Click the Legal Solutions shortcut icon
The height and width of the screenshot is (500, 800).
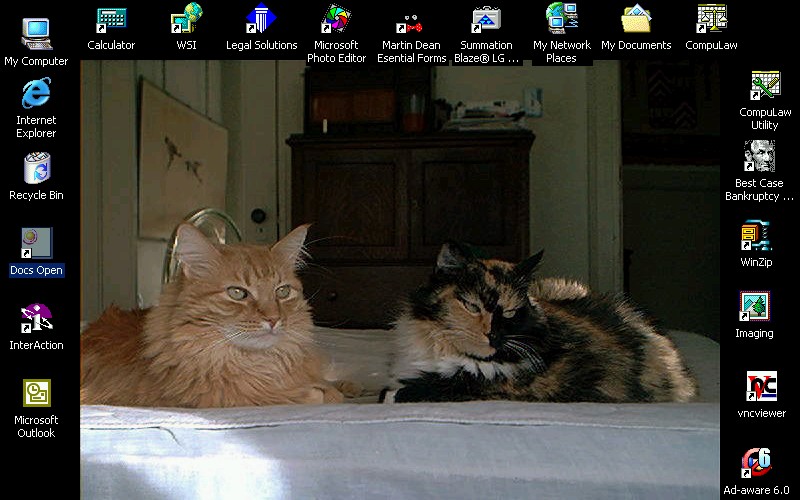pos(261,18)
